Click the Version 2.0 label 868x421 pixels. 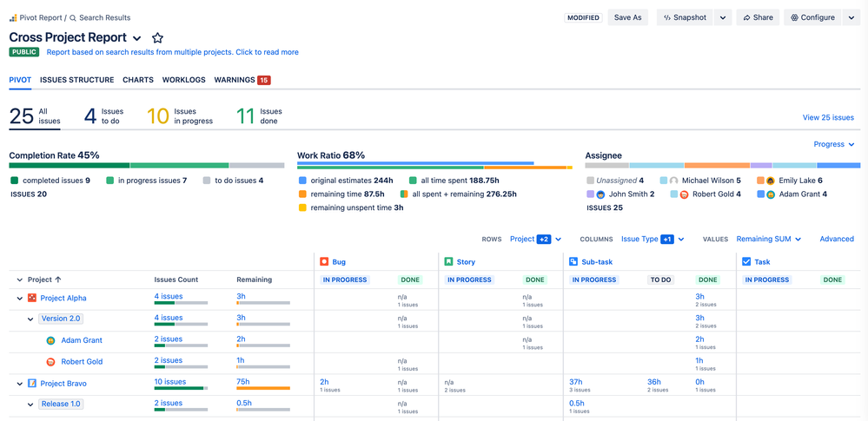61,319
